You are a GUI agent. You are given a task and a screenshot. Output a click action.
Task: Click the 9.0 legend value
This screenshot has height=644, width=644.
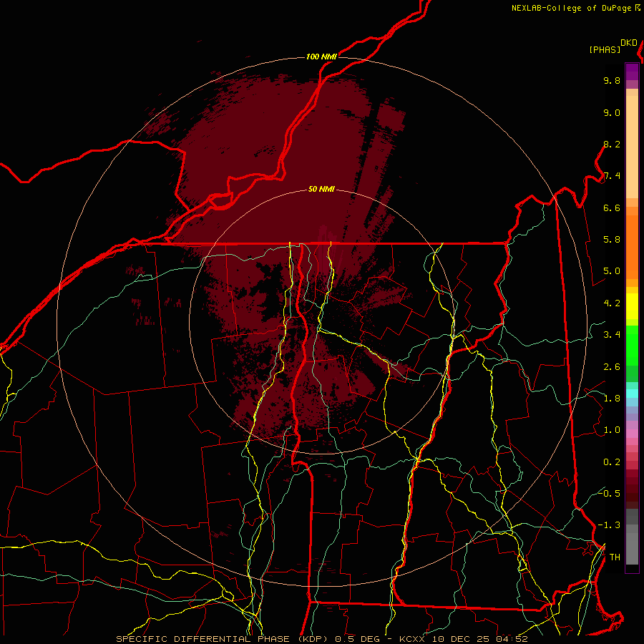[612, 112]
